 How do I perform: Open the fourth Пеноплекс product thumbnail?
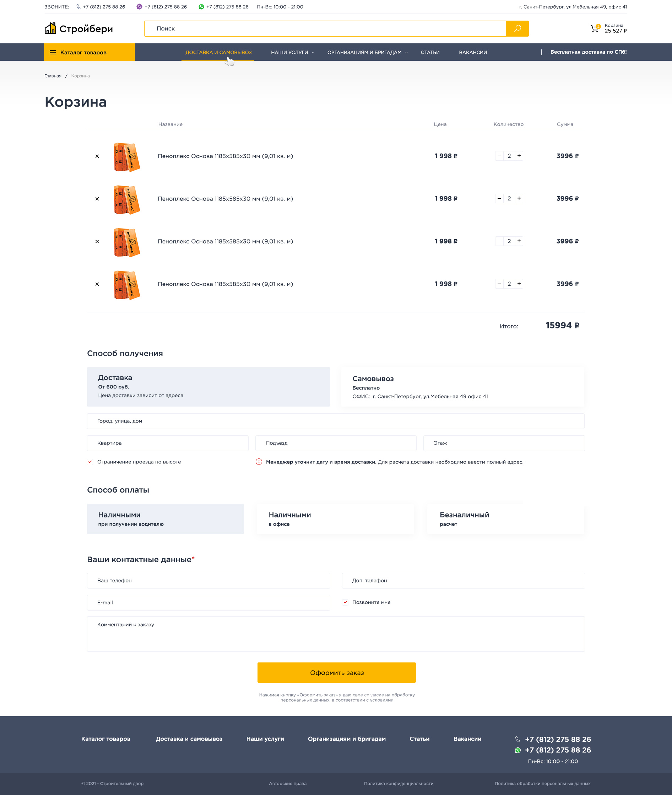tap(127, 285)
